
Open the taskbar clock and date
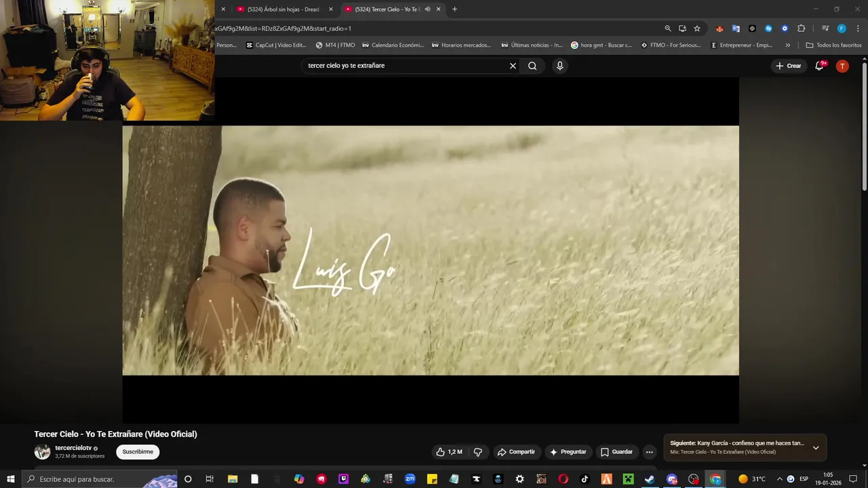point(828,479)
